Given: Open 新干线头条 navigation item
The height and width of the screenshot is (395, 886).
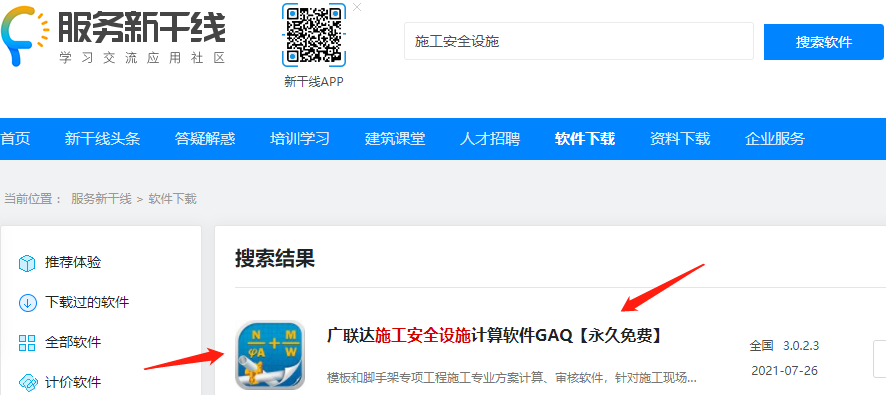Looking at the screenshot, I should [102, 138].
